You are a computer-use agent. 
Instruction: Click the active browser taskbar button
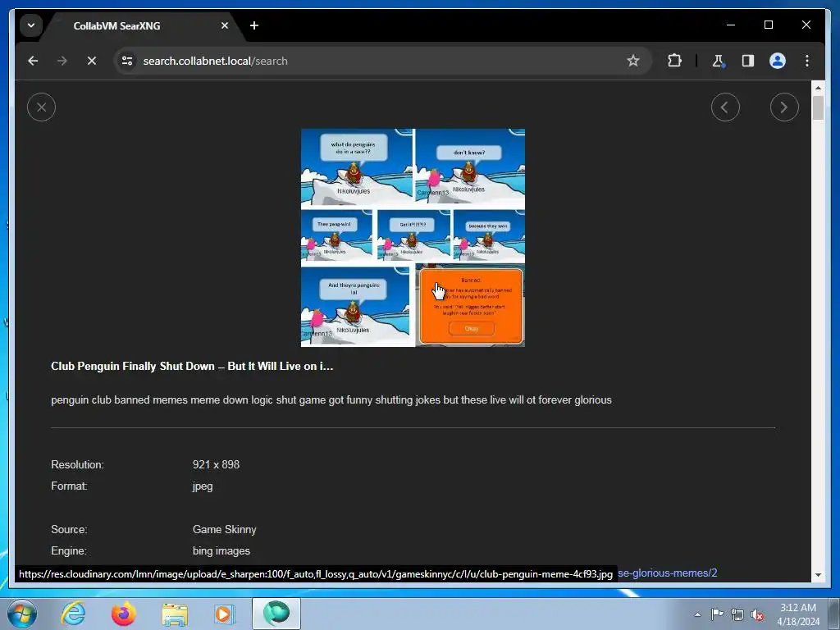(276, 614)
